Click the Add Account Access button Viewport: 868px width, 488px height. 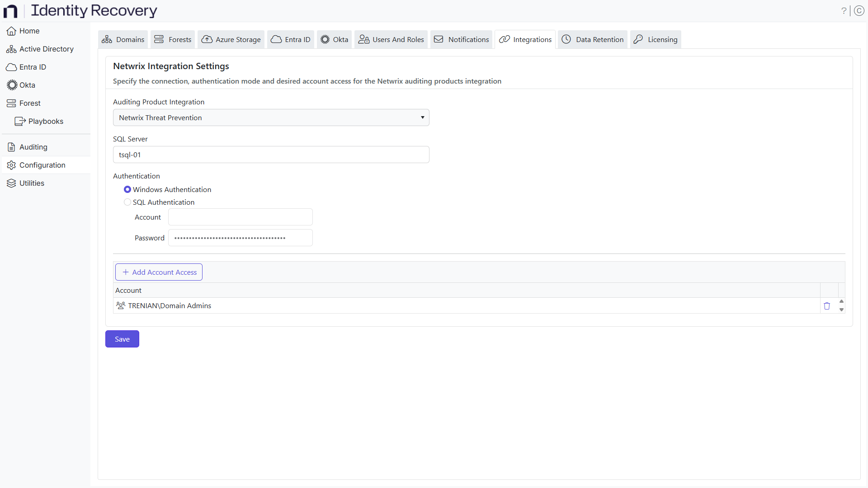158,272
